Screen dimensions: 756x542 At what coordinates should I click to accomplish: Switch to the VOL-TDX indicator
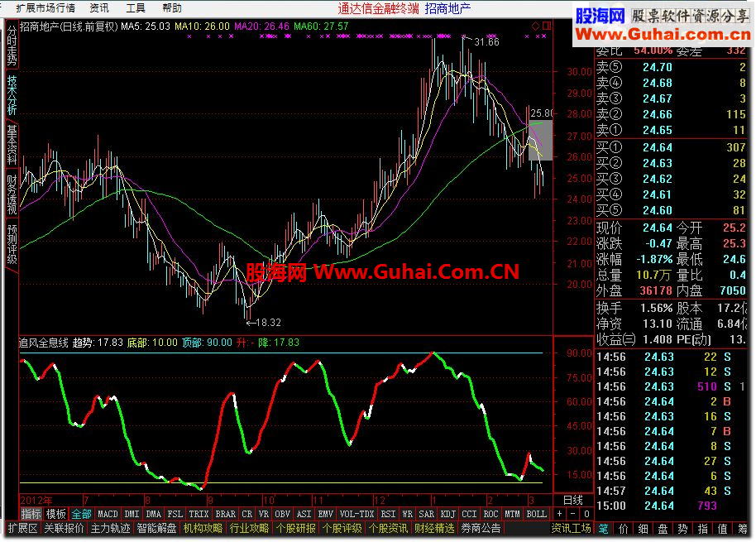356,514
